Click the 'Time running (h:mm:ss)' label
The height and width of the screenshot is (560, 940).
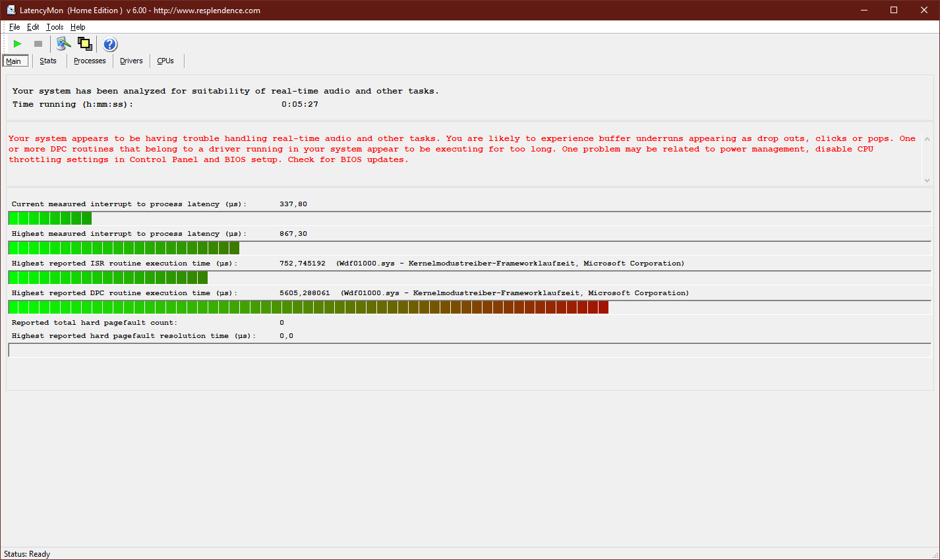pos(73,104)
